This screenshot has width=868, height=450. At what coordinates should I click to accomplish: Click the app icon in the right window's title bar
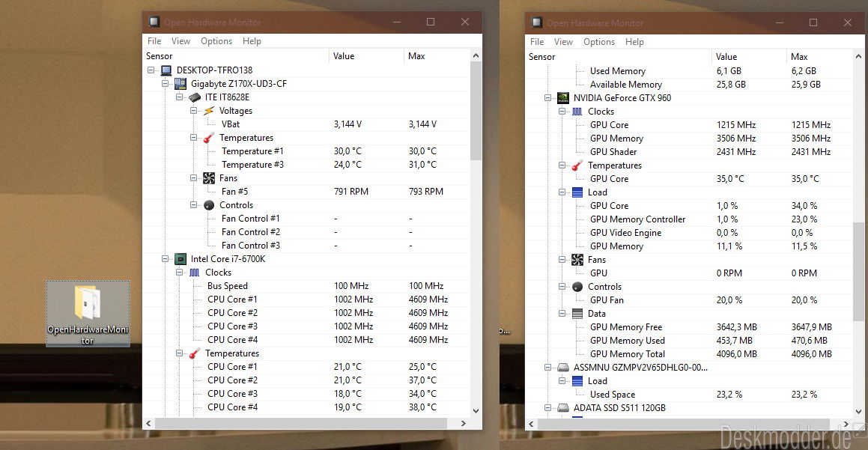[536, 22]
